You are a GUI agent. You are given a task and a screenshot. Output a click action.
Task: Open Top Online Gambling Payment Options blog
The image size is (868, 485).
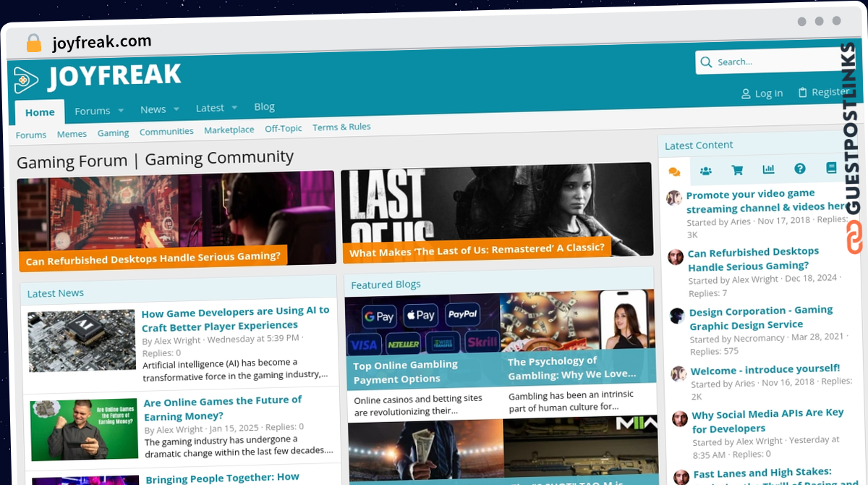pyautogui.click(x=405, y=371)
